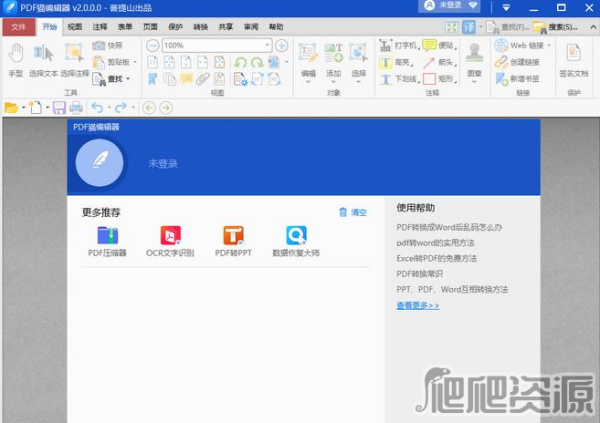Viewport: 600px width, 423px height.
Task: Choose the Highlight tool (高亮)
Action: tap(396, 62)
